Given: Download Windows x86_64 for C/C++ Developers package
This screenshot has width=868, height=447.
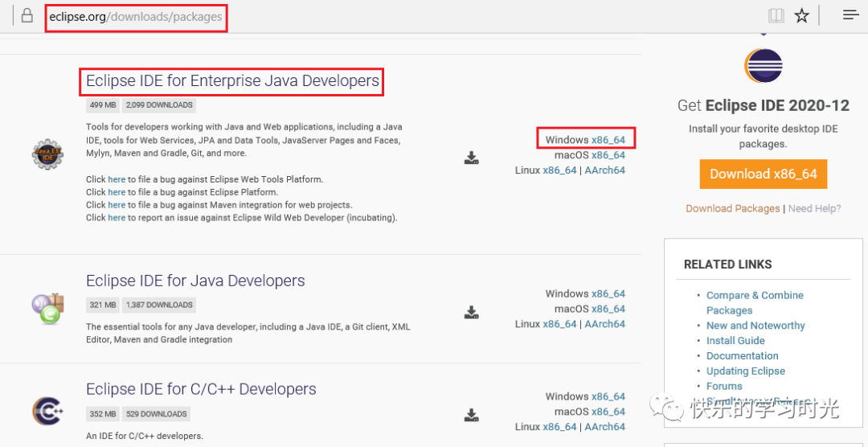Looking at the screenshot, I should click(608, 396).
